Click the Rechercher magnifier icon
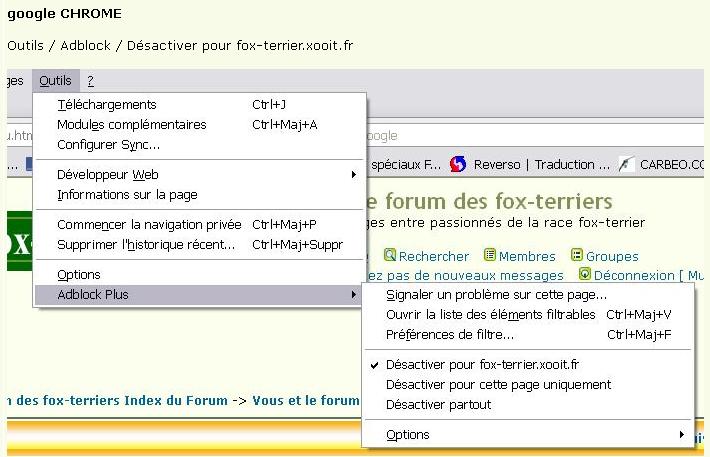This screenshot has height=457, width=710. [x=389, y=255]
